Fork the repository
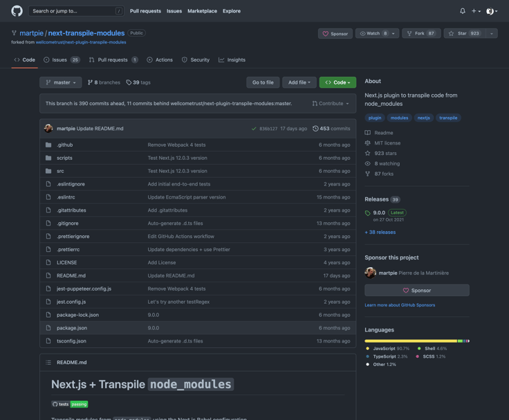This screenshot has height=420, width=509. [x=421, y=33]
